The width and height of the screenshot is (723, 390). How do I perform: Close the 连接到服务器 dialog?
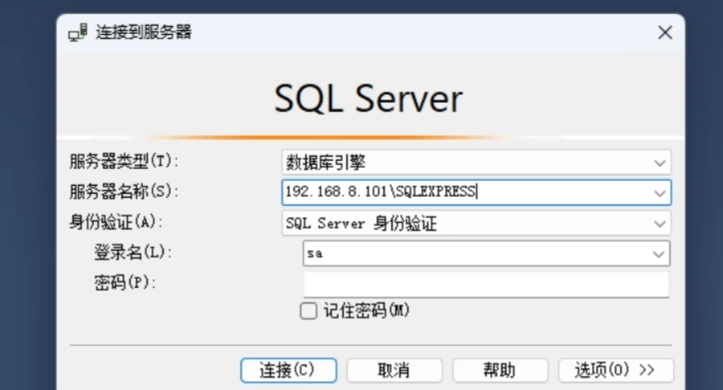[x=665, y=33]
